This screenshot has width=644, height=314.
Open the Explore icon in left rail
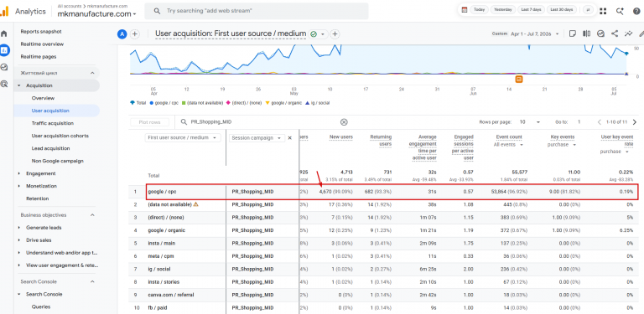click(4, 67)
